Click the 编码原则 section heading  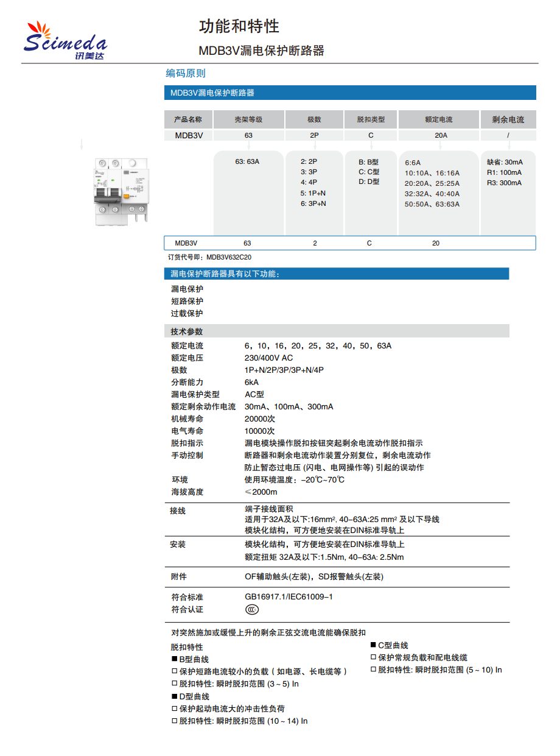point(186,74)
